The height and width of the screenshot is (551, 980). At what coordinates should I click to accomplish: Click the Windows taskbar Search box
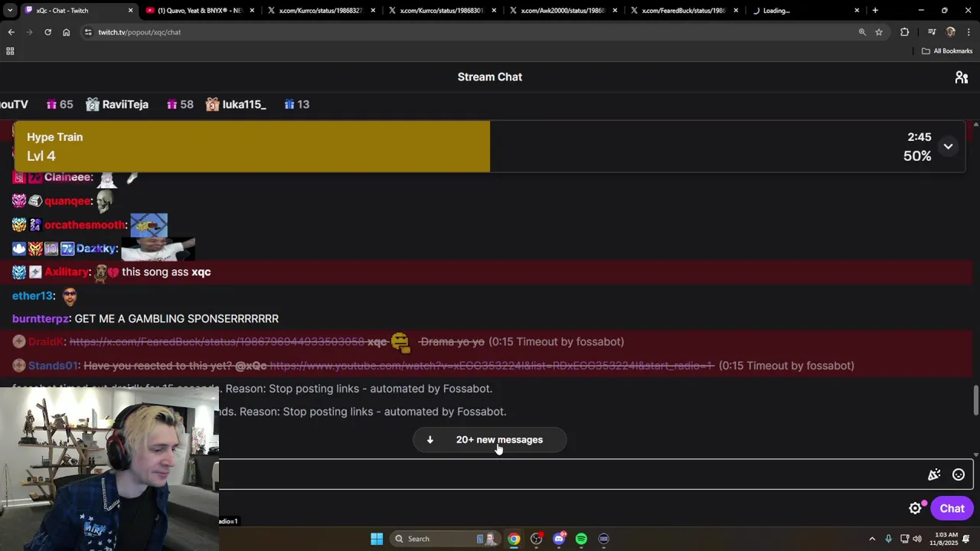click(444, 539)
